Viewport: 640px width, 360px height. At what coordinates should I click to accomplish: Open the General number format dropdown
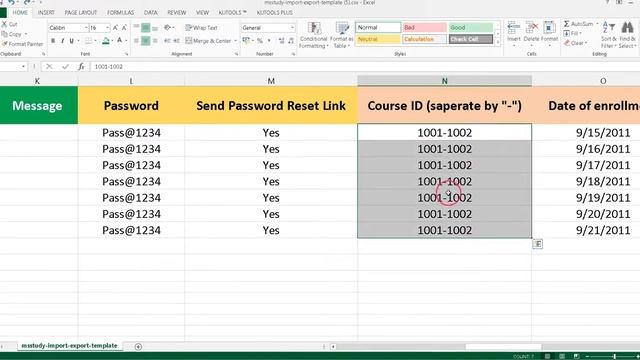click(x=292, y=28)
